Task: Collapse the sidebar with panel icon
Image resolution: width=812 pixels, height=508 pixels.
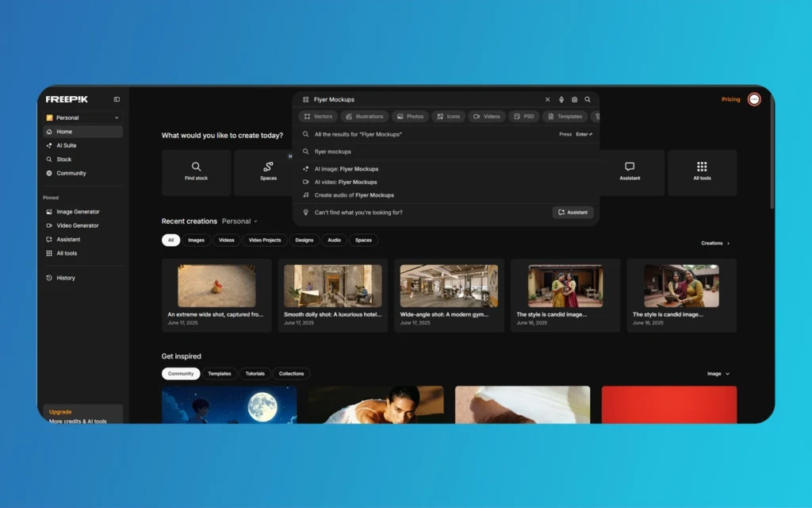Action: 117,99
